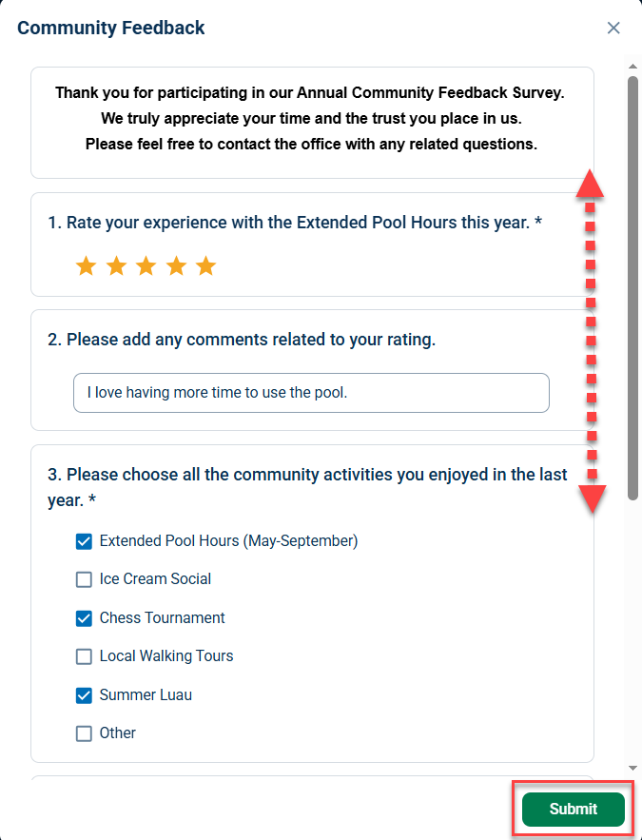
Task: Uncheck the Chess Tournament option
Action: [84, 618]
